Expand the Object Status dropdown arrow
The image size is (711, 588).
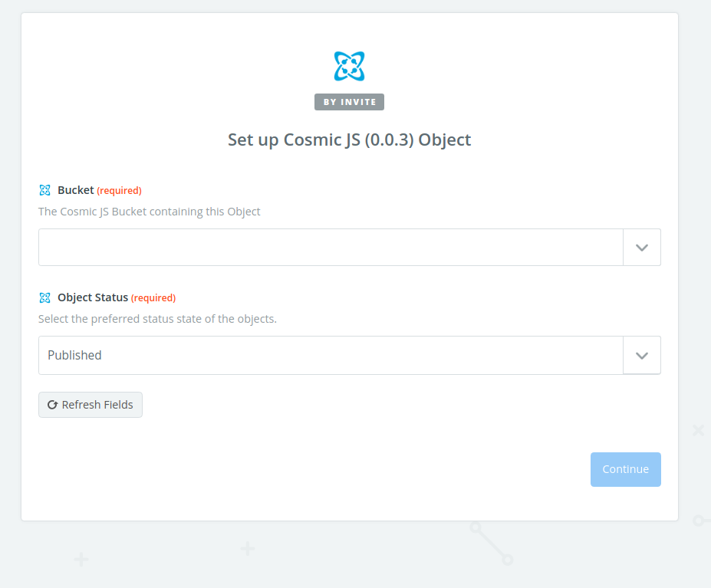[642, 356]
